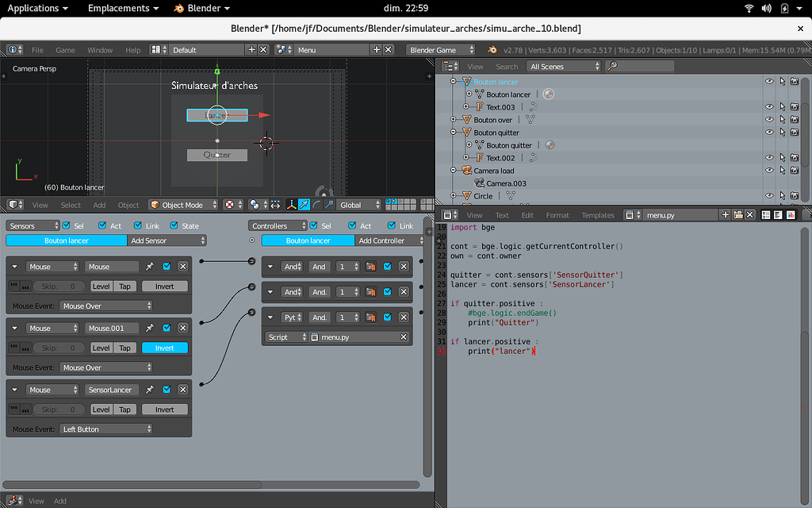Open the Applications system menu

tap(37, 8)
